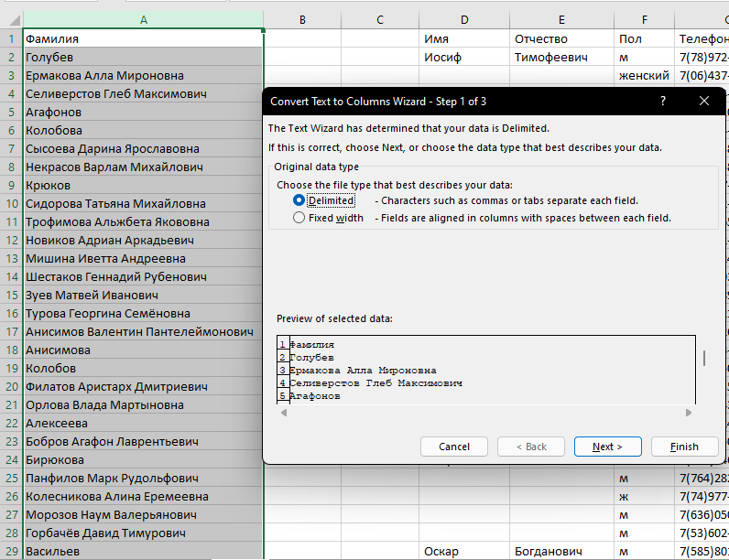The width and height of the screenshot is (729, 560).
Task: Click cell Турова Георгина Семёновна
Action: click(x=143, y=314)
